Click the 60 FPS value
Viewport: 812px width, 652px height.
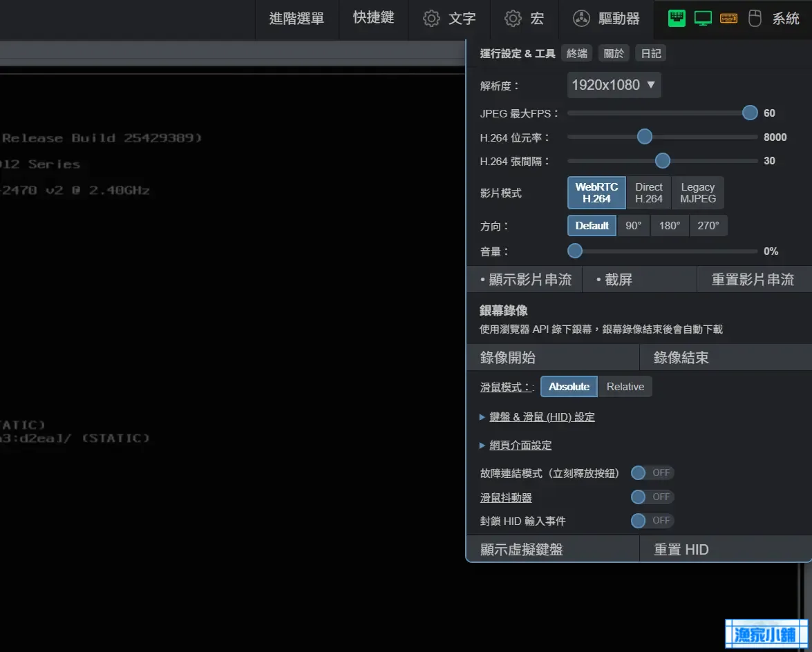pyautogui.click(x=770, y=113)
